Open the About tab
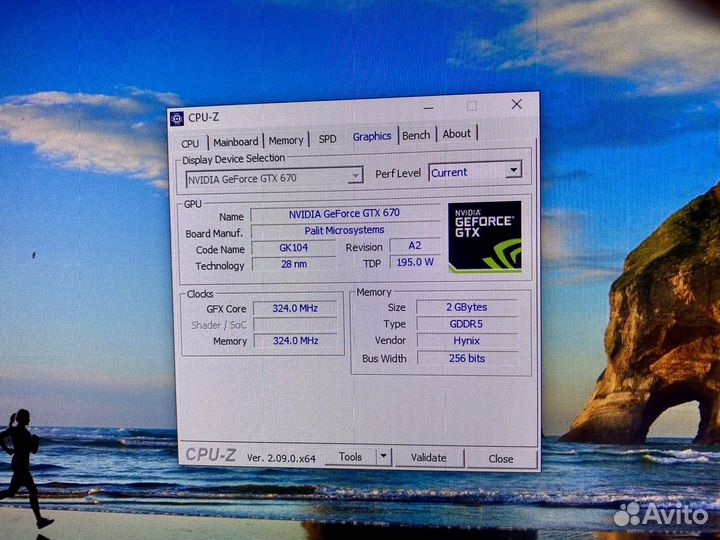This screenshot has width=720, height=540. 456,134
